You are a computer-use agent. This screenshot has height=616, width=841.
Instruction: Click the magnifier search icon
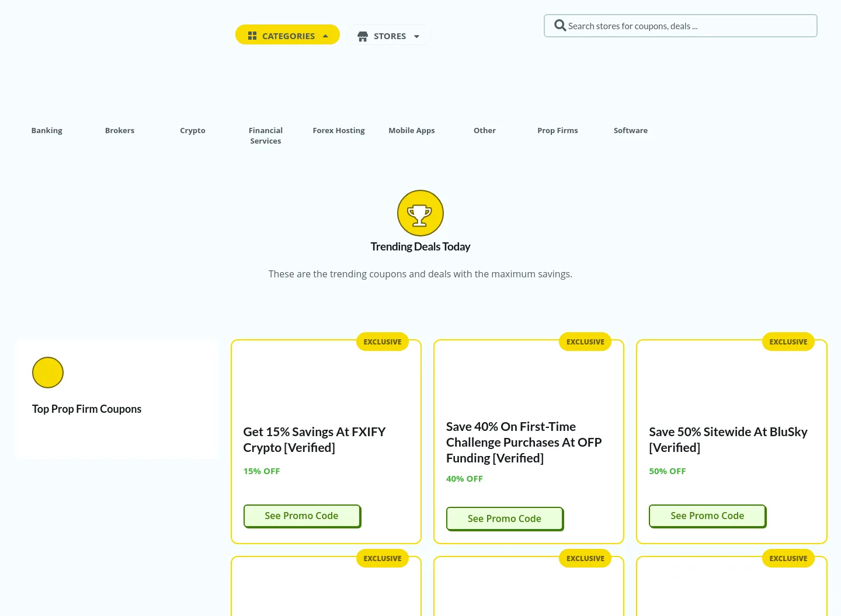click(x=560, y=26)
